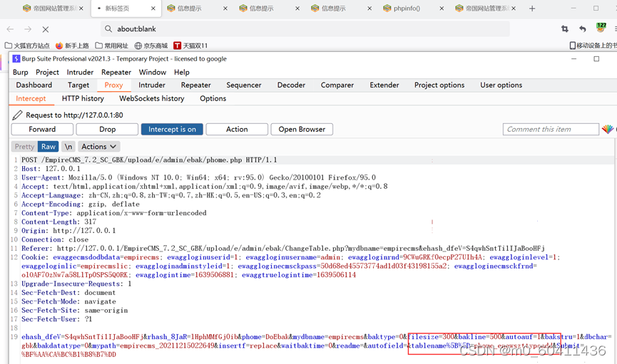
Task: Click the browser forward arrow
Action: pos(28,29)
